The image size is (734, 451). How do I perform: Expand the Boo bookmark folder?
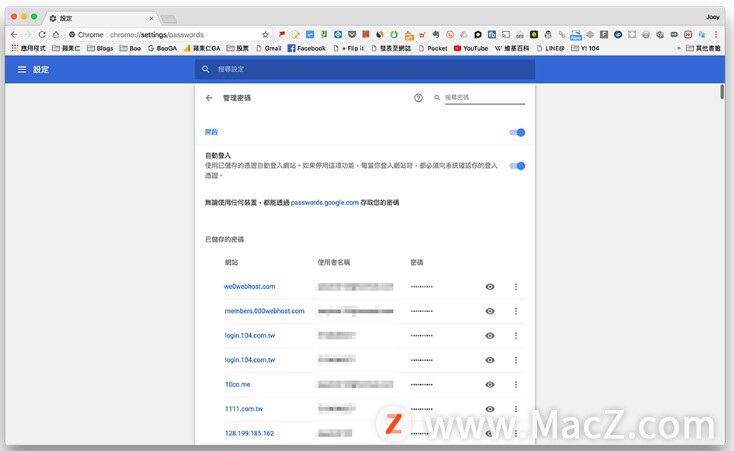130,48
